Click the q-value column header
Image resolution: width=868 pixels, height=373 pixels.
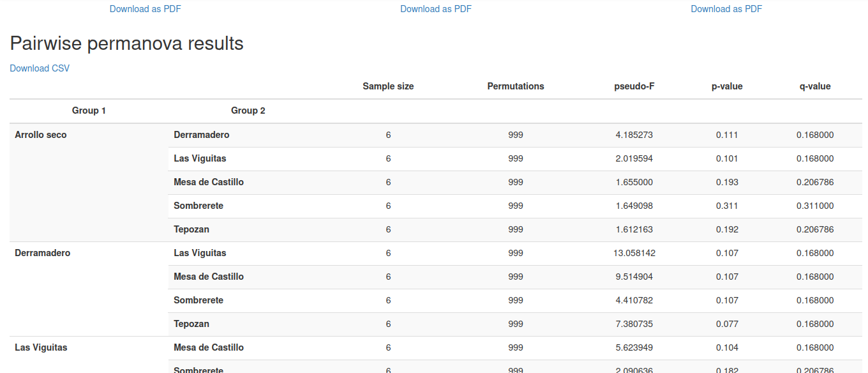pos(815,86)
